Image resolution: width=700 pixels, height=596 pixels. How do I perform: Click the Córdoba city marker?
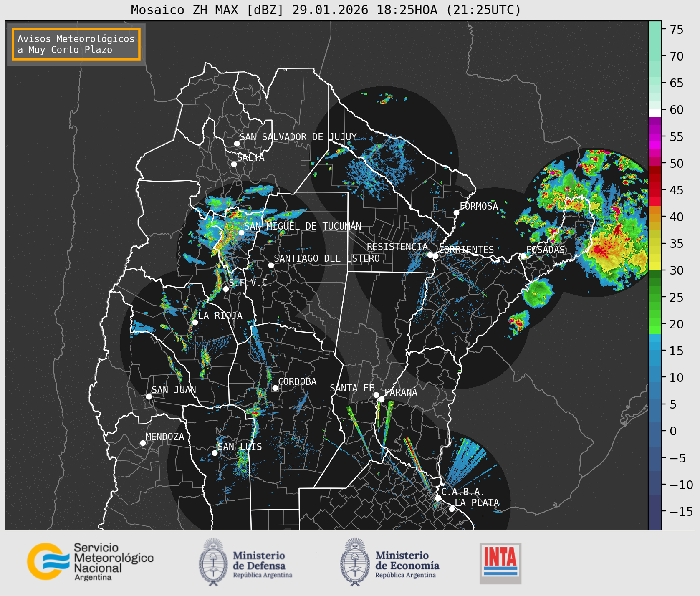[x=275, y=388]
